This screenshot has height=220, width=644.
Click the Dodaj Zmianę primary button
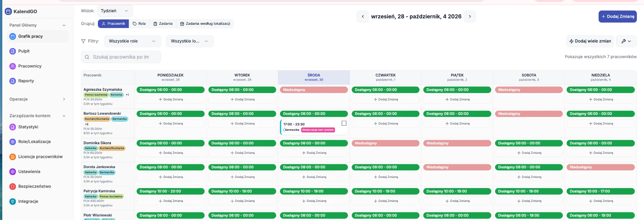pos(618,16)
